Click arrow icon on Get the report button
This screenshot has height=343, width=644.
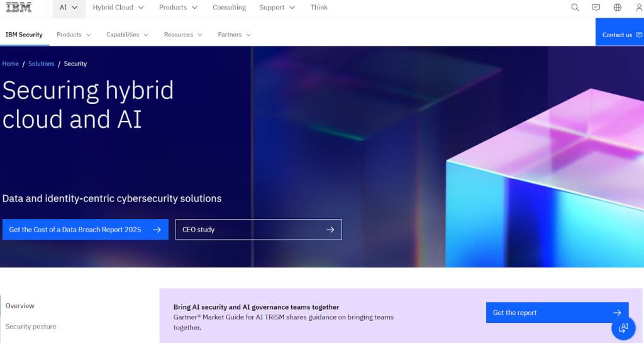click(x=617, y=313)
